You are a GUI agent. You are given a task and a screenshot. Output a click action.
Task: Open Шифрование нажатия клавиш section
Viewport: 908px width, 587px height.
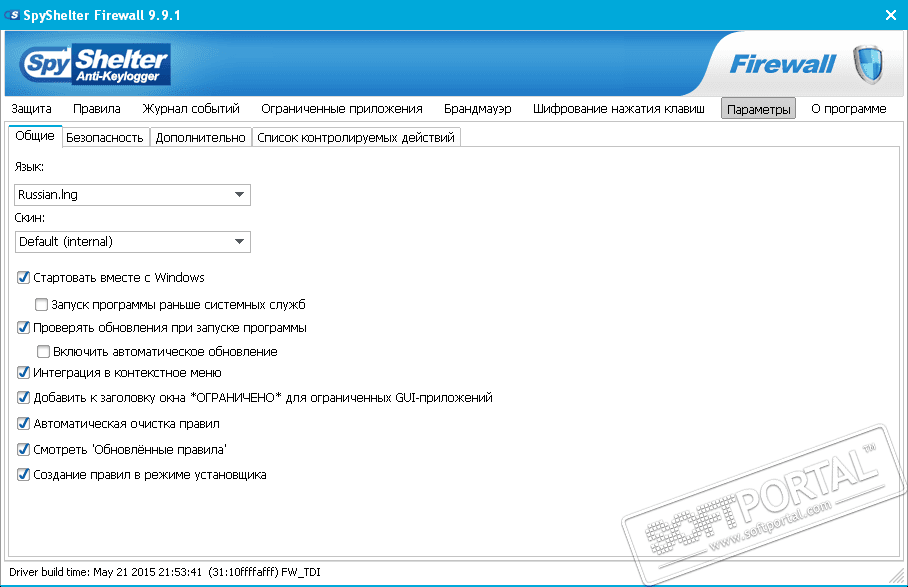pyautogui.click(x=618, y=109)
